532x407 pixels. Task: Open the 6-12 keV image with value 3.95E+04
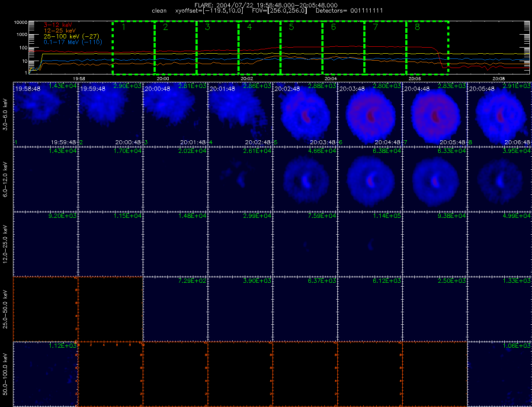coord(500,179)
